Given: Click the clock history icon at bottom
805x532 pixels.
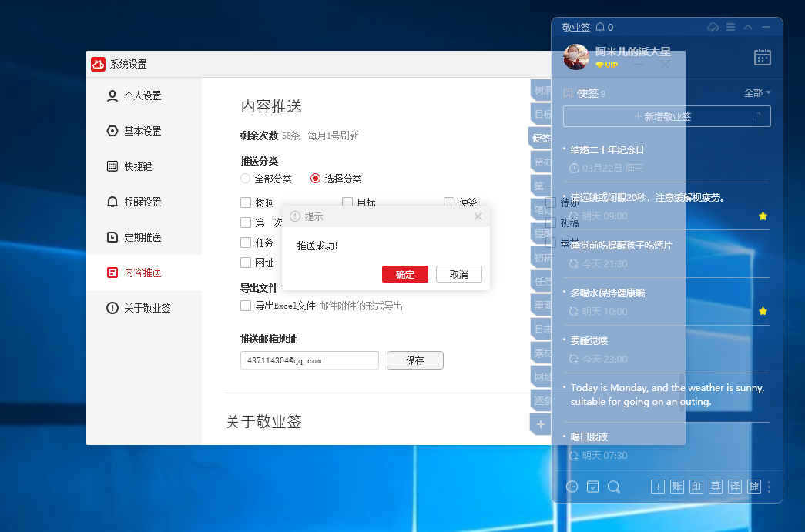Looking at the screenshot, I should click(x=572, y=487).
